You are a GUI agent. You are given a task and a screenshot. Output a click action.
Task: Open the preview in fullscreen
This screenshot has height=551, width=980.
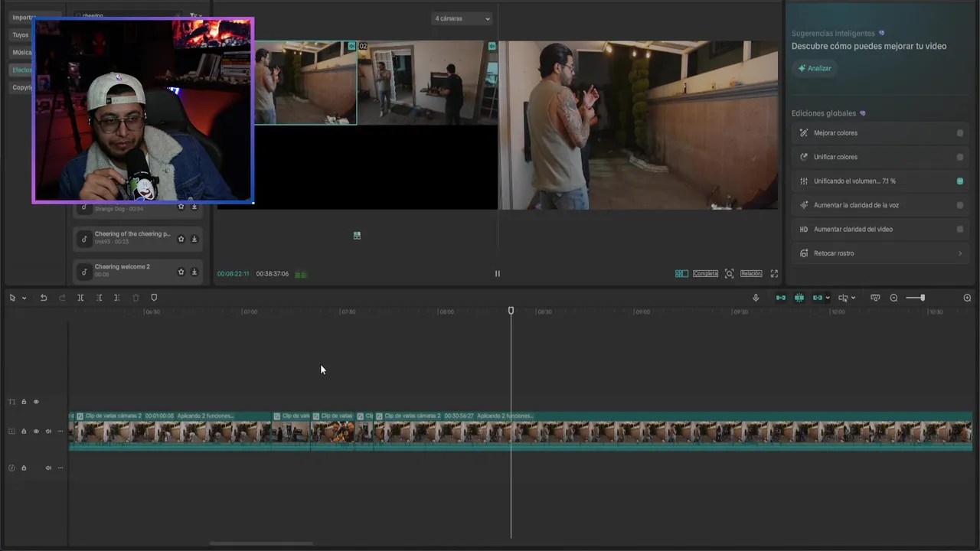774,273
